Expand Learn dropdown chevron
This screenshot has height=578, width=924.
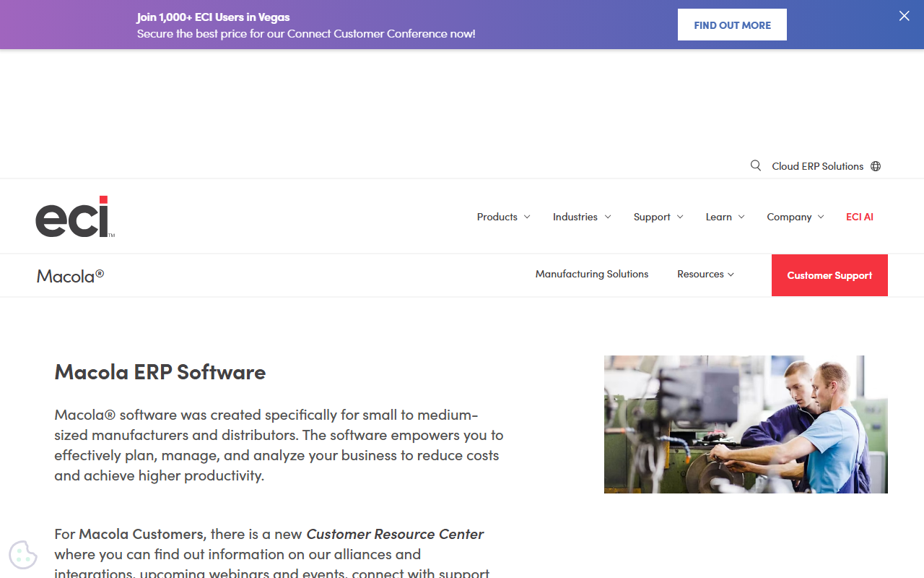741,217
